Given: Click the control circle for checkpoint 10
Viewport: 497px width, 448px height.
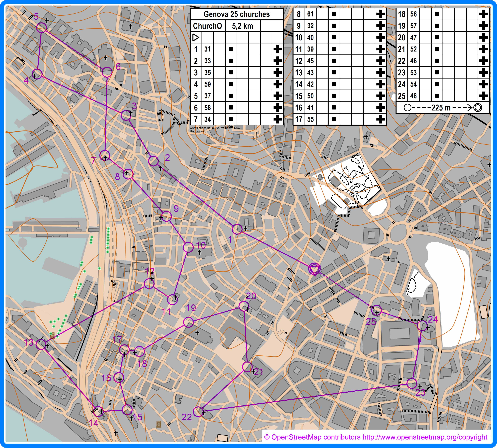Looking at the screenshot, I should click(188, 247).
